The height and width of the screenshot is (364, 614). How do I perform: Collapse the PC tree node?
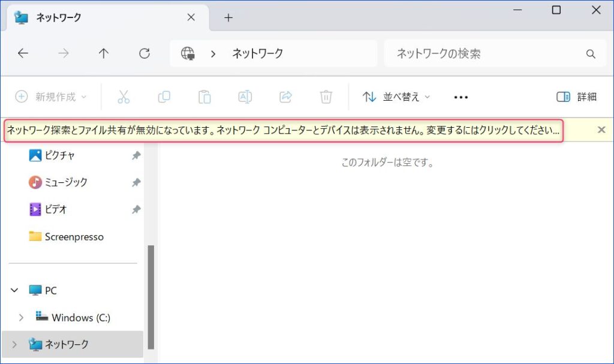pyautogui.click(x=14, y=290)
